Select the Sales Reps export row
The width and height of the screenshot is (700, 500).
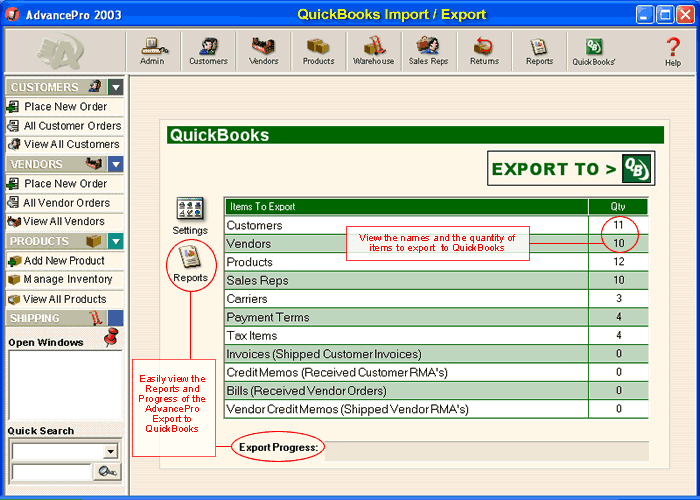(436, 280)
